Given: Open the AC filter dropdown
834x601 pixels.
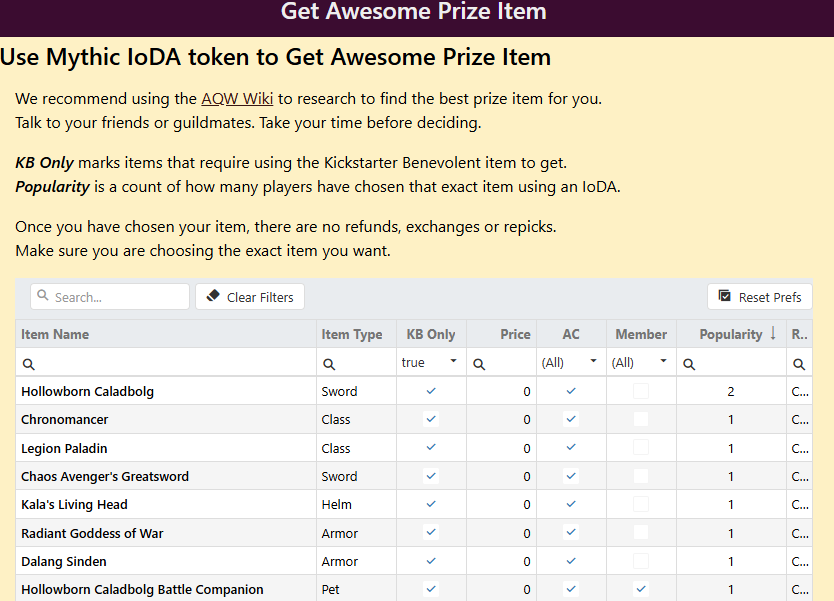Looking at the screenshot, I should 571,362.
